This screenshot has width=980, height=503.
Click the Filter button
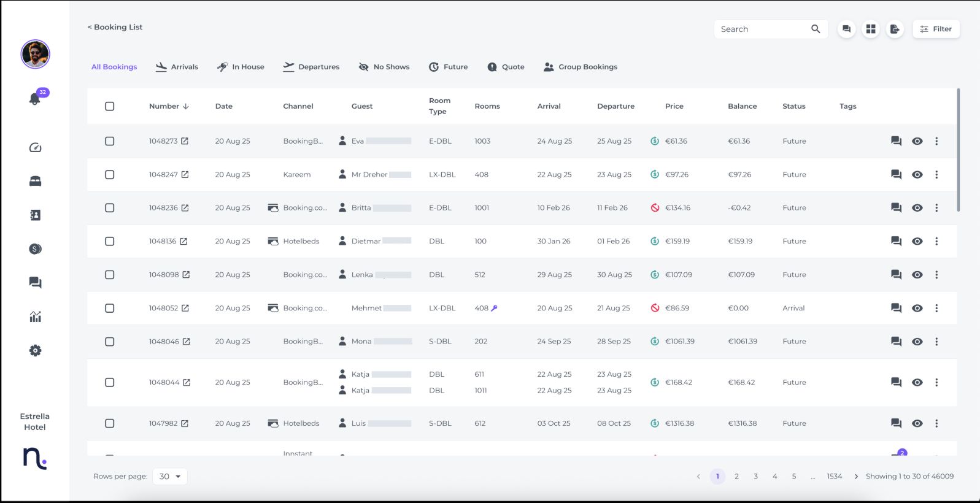[936, 29]
